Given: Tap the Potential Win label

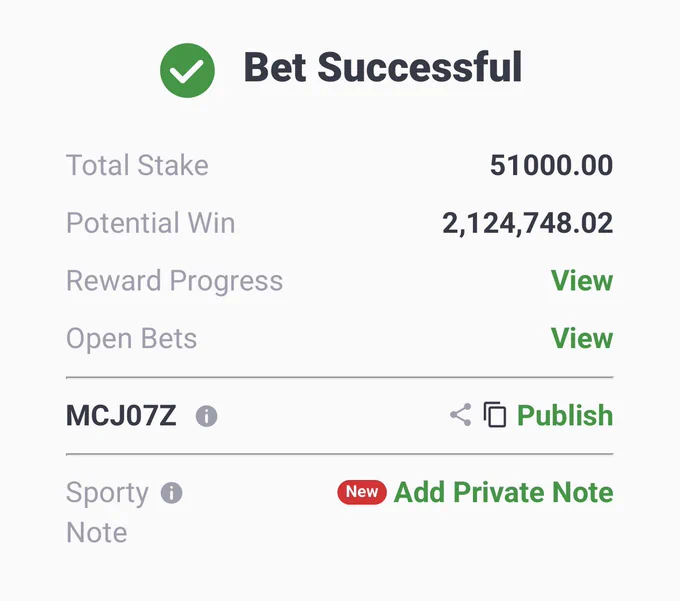Looking at the screenshot, I should 150,223.
